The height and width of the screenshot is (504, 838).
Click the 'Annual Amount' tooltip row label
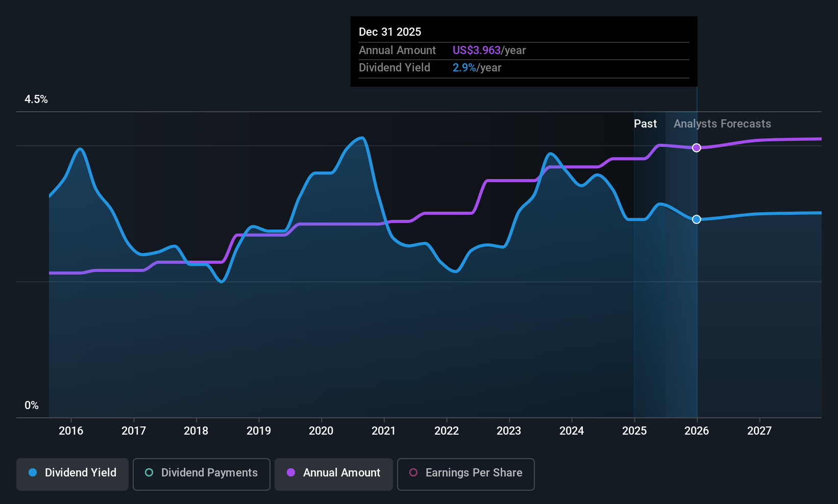click(x=397, y=51)
